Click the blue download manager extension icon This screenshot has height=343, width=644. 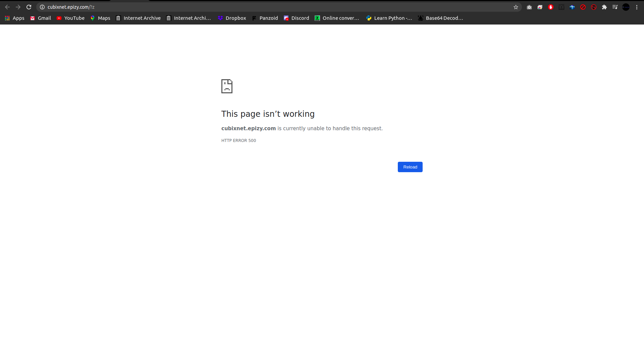(x=572, y=7)
